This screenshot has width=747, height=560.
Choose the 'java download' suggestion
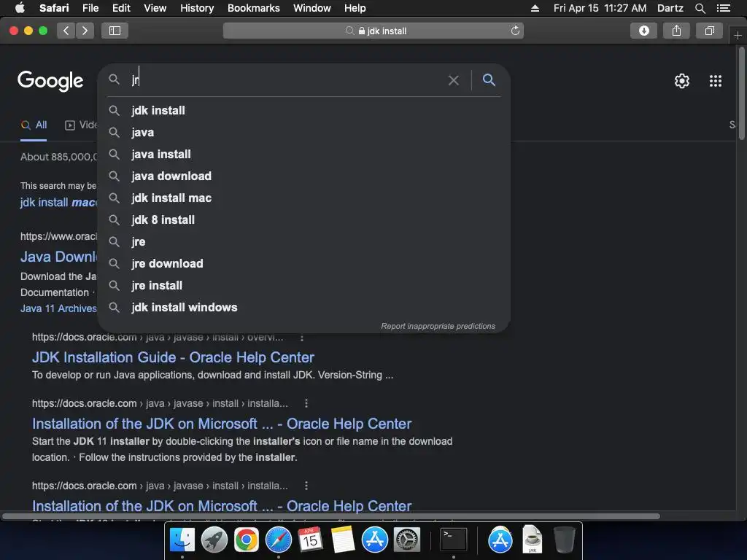pyautogui.click(x=304, y=176)
